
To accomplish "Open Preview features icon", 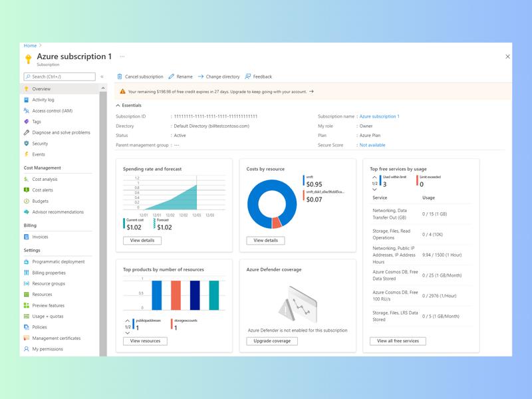I will 27,305.
